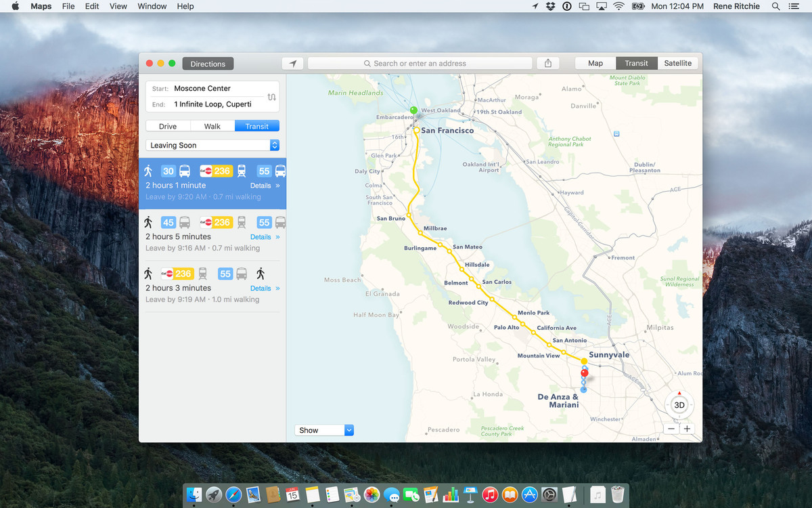Image resolution: width=812 pixels, height=508 pixels.
Task: Open Calendar from the Dock
Action: pos(292,495)
